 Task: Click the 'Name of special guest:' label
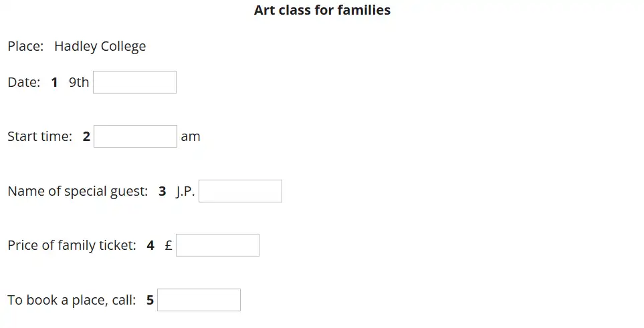point(78,191)
